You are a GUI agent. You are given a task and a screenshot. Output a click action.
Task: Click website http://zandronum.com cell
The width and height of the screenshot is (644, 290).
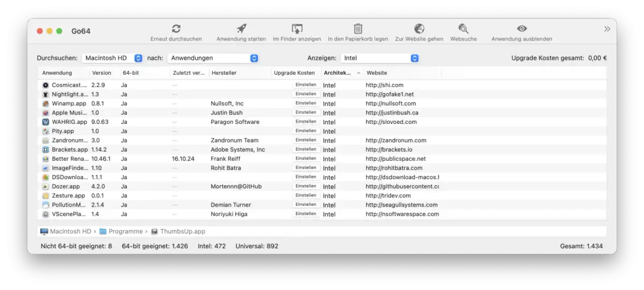(x=396, y=140)
